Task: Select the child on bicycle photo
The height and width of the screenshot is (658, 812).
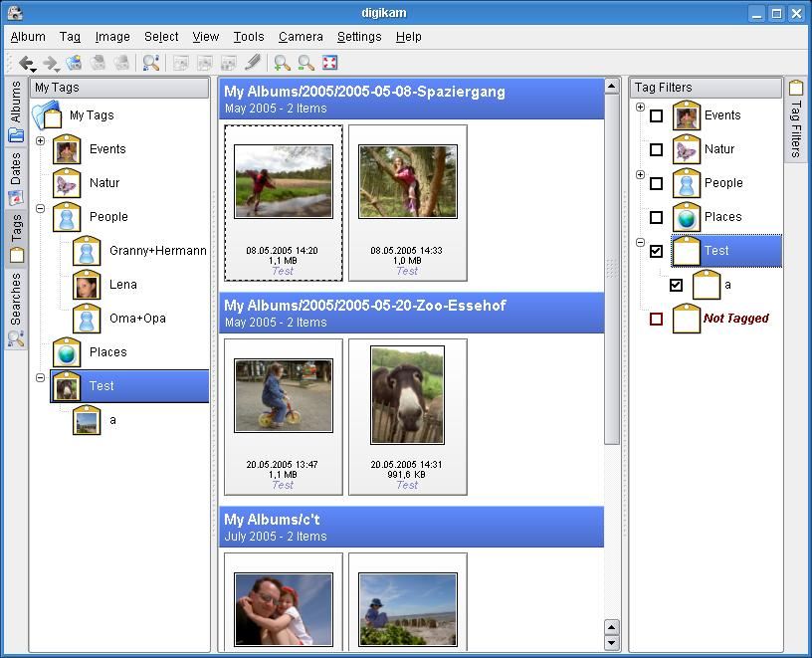Action: click(x=284, y=395)
